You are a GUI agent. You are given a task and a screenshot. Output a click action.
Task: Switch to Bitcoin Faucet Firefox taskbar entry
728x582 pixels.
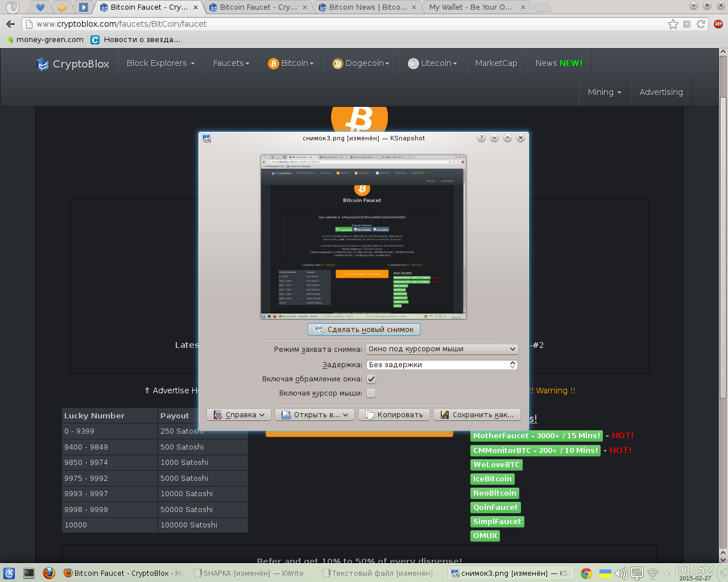click(123, 573)
